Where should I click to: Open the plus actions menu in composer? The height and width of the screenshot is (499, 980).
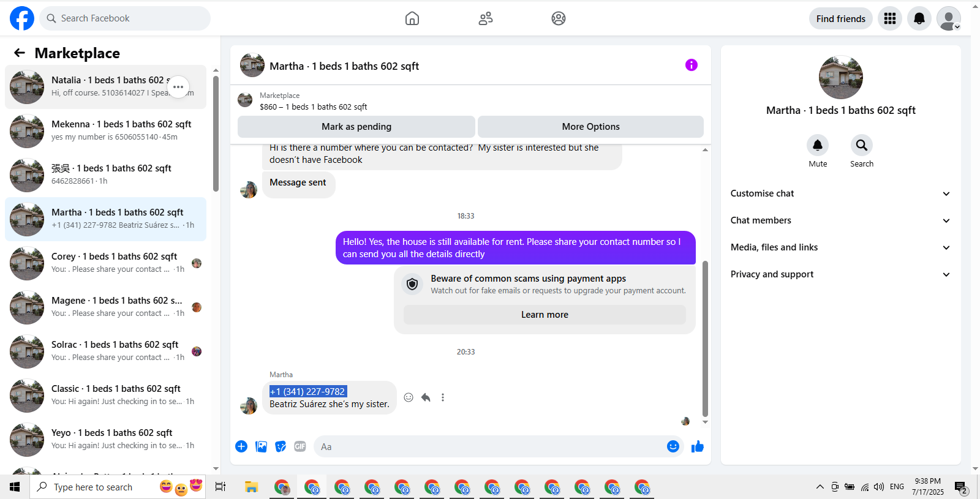click(x=241, y=446)
